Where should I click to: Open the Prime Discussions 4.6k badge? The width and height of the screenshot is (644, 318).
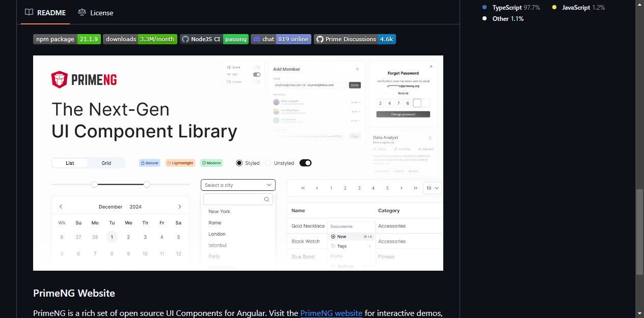355,39
